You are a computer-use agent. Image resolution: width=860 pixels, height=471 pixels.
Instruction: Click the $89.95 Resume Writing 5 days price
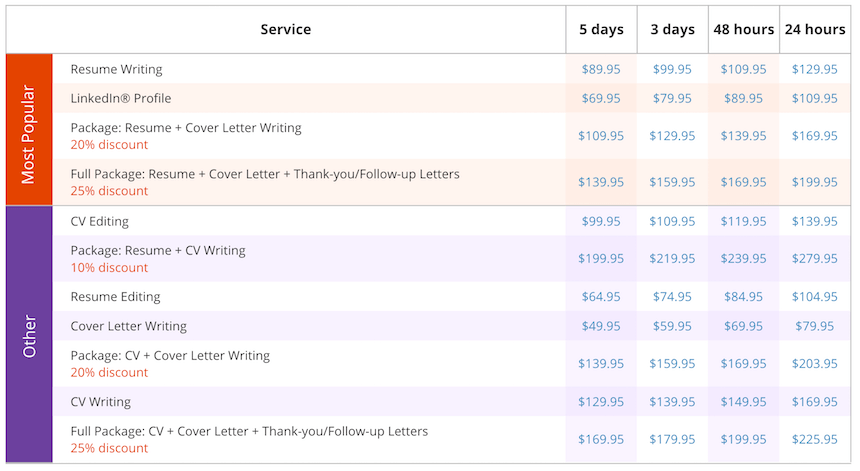pyautogui.click(x=601, y=69)
